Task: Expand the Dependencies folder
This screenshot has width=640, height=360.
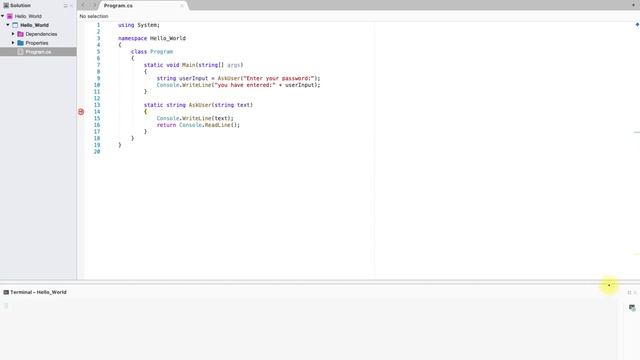Action: (x=13, y=34)
